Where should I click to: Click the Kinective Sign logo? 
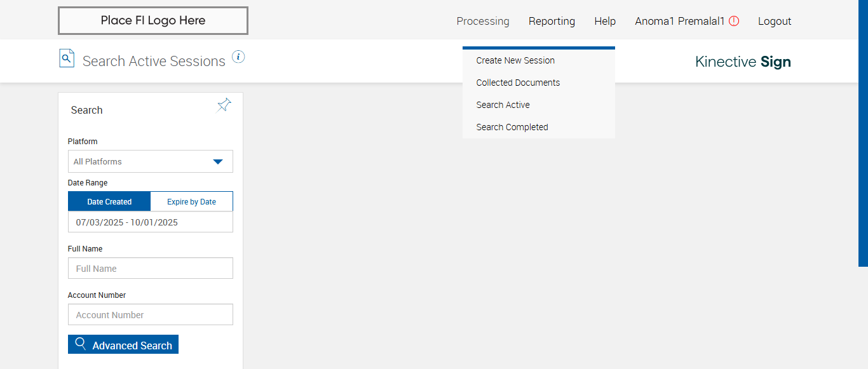(x=743, y=62)
